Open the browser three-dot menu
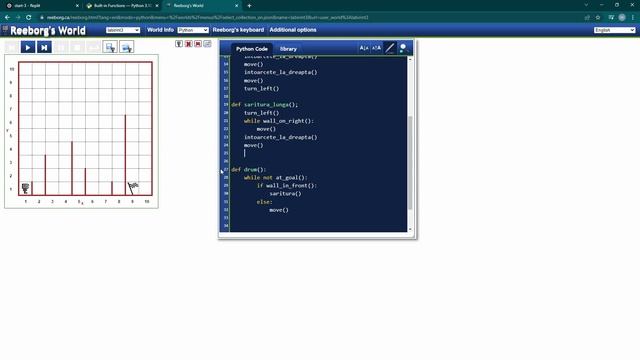640x360 pixels. click(633, 18)
